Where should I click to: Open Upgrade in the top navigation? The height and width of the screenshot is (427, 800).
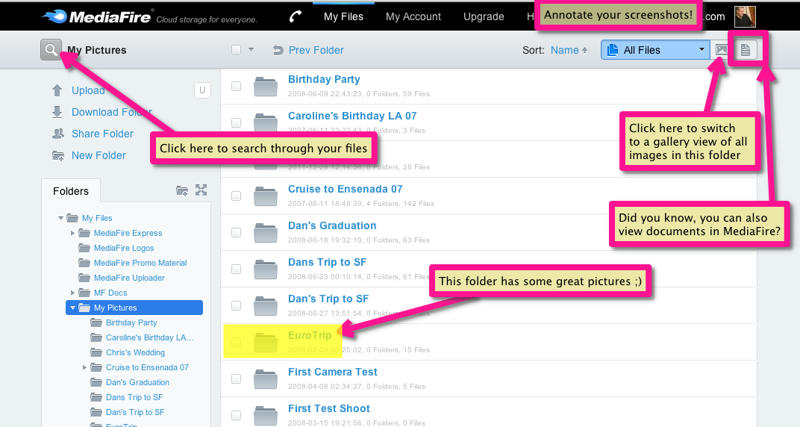483,16
